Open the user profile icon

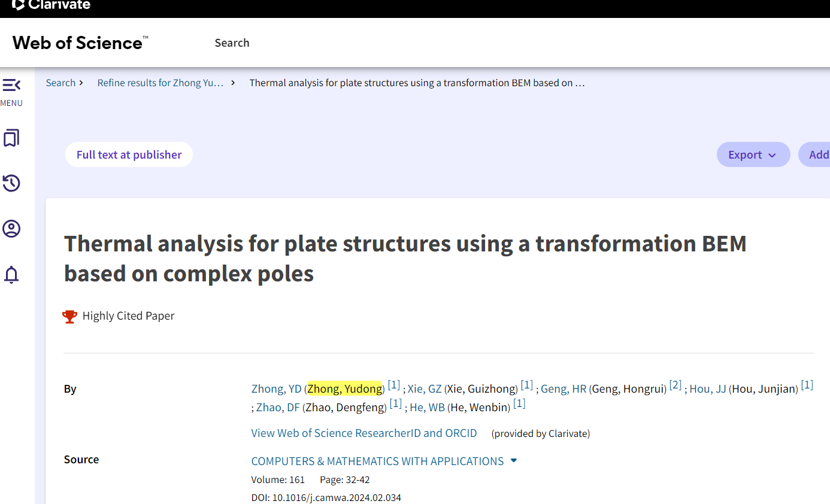pos(11,229)
